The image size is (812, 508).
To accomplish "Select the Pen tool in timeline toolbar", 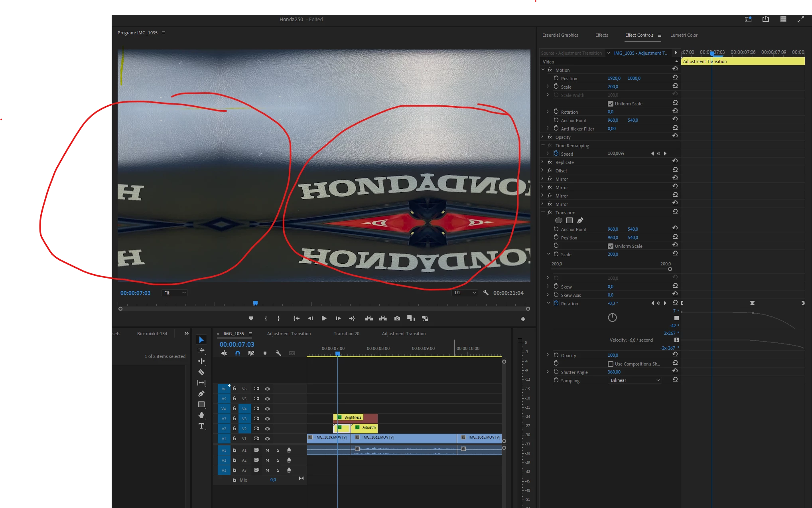I will pyautogui.click(x=201, y=393).
